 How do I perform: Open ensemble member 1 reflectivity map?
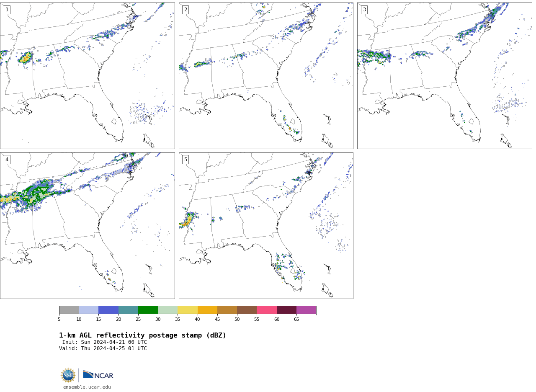[87, 76]
